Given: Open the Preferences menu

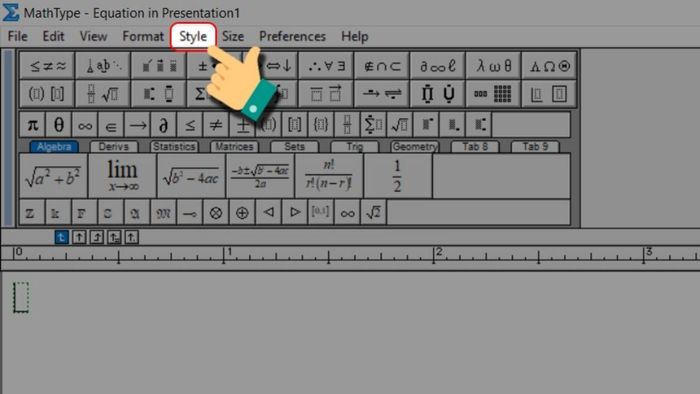Looking at the screenshot, I should tap(292, 36).
